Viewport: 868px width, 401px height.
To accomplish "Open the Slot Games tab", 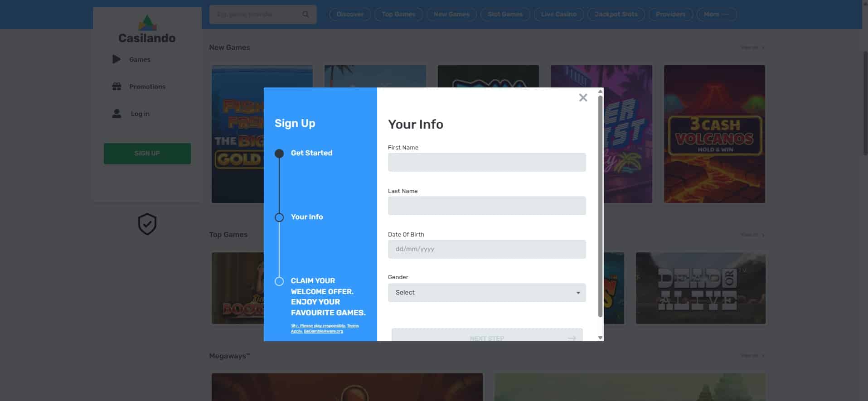I will point(505,14).
